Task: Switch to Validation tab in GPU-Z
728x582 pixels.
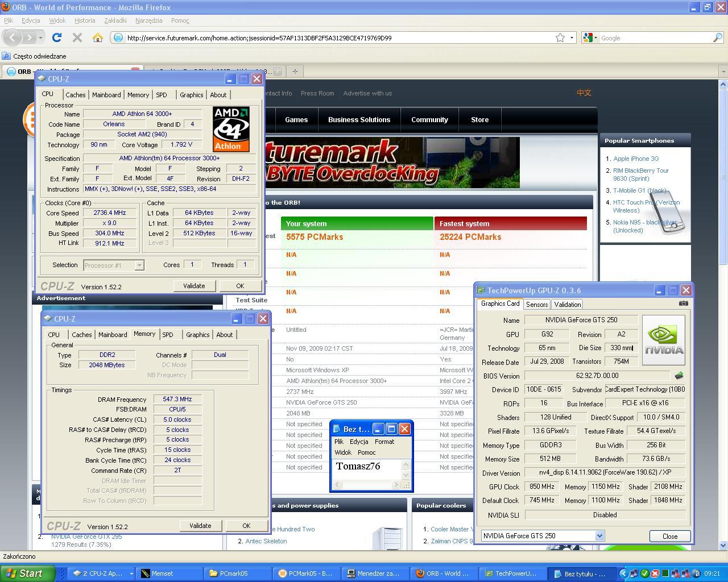Action: click(567, 304)
